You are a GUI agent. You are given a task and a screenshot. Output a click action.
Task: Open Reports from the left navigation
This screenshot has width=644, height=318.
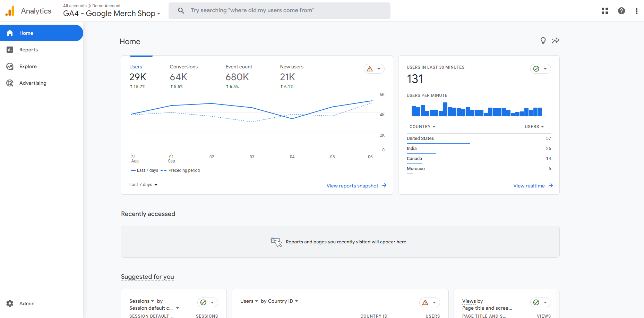point(28,50)
